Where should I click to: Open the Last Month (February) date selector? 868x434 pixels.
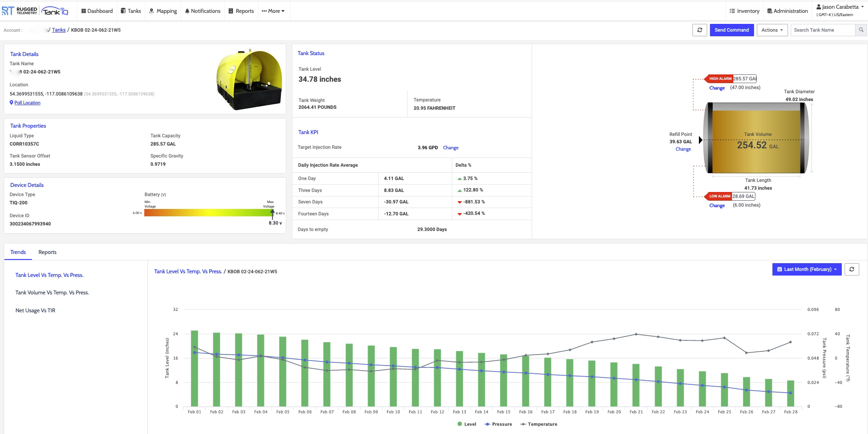pos(806,269)
